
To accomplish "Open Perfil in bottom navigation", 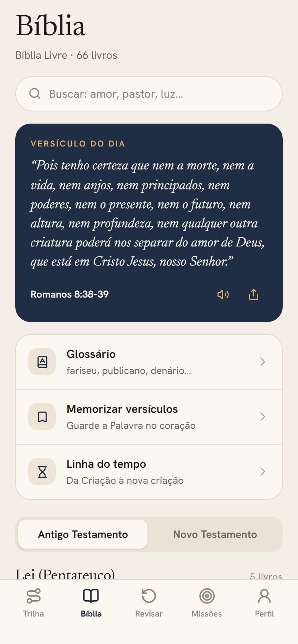I will point(264,603).
